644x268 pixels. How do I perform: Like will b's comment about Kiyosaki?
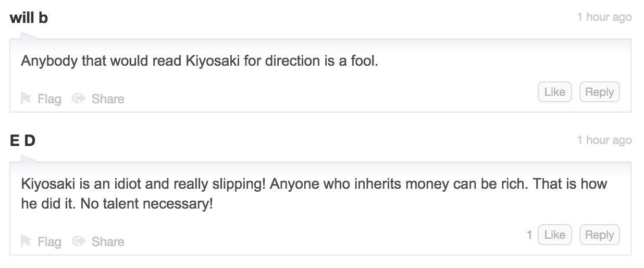[x=554, y=92]
